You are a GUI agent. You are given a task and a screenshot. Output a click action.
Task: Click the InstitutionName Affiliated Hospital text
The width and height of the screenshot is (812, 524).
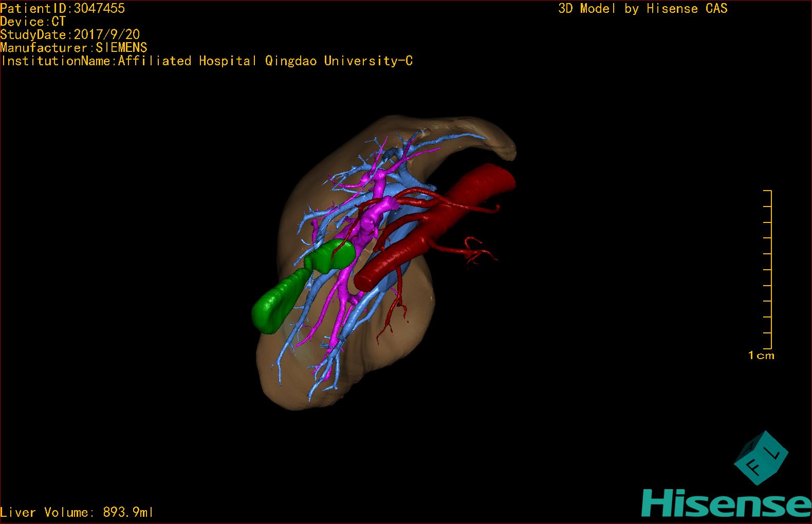point(207,61)
